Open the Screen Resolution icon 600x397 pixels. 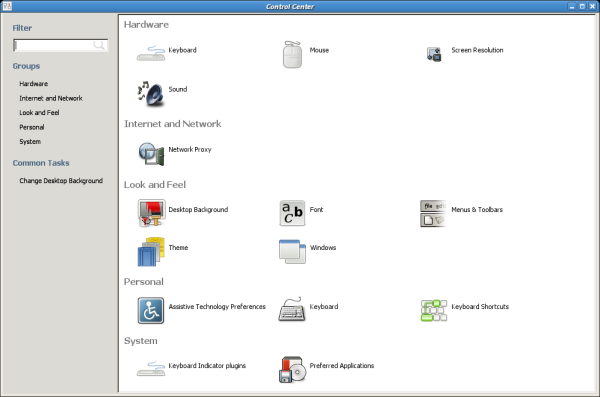click(x=434, y=54)
